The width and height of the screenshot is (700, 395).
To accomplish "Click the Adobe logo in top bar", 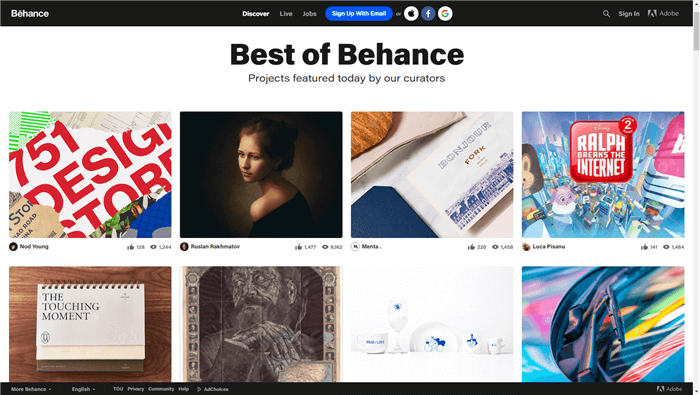I will (663, 13).
